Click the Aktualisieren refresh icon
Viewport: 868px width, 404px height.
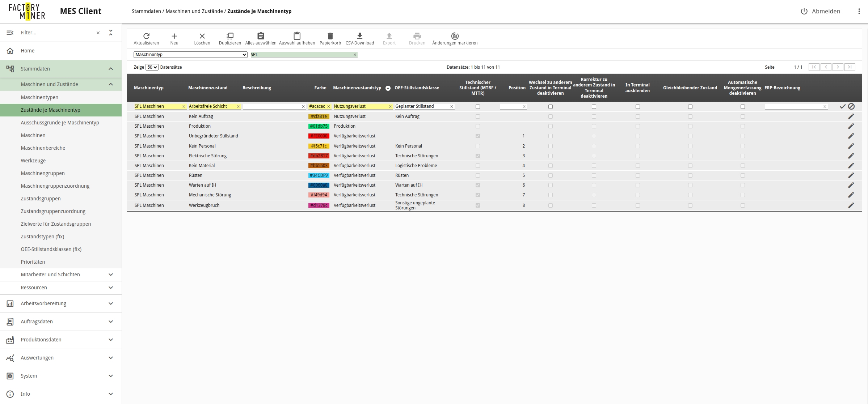(146, 36)
